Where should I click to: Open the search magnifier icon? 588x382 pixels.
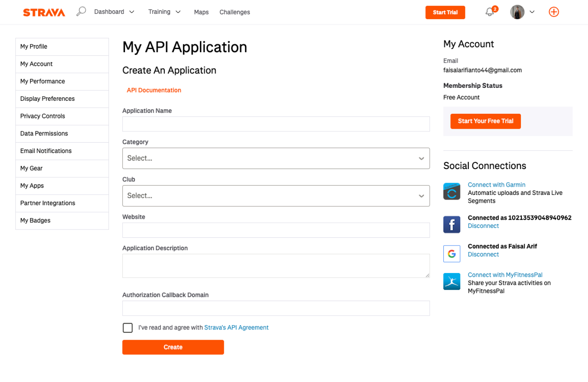[81, 11]
